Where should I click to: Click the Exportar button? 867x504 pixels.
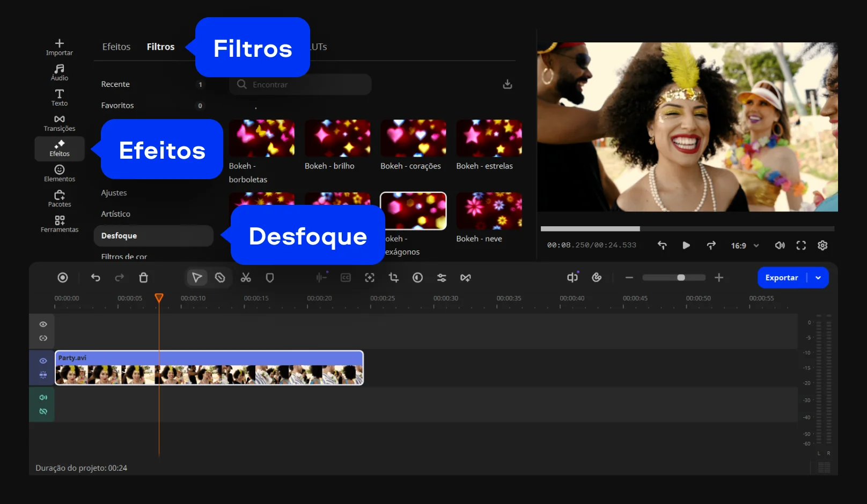click(781, 278)
